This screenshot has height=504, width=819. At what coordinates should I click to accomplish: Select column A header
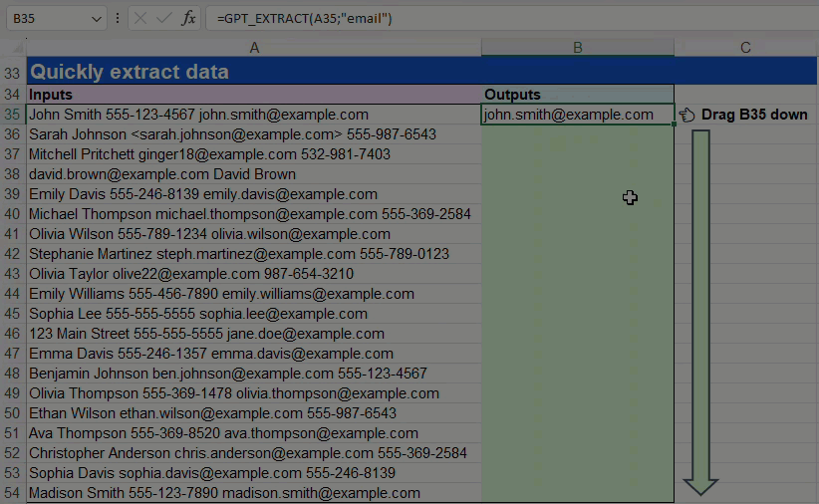click(x=254, y=48)
